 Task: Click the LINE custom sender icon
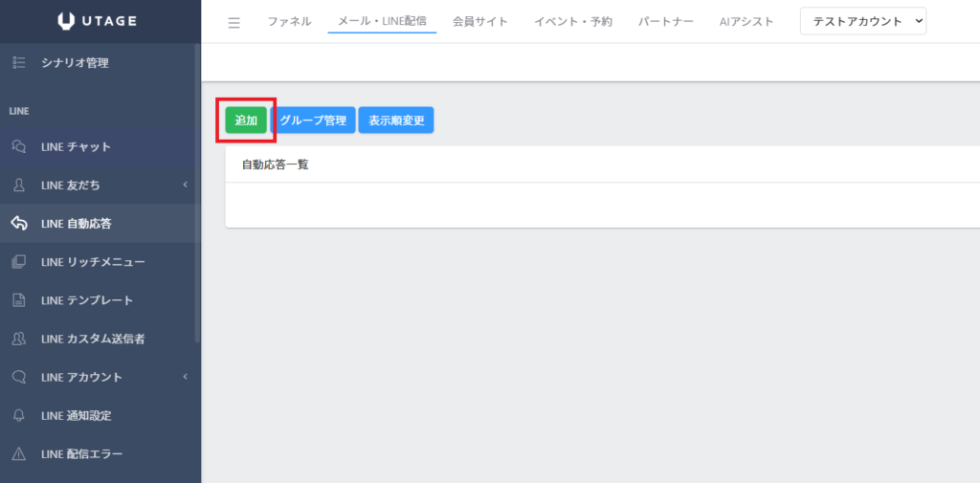pos(18,339)
